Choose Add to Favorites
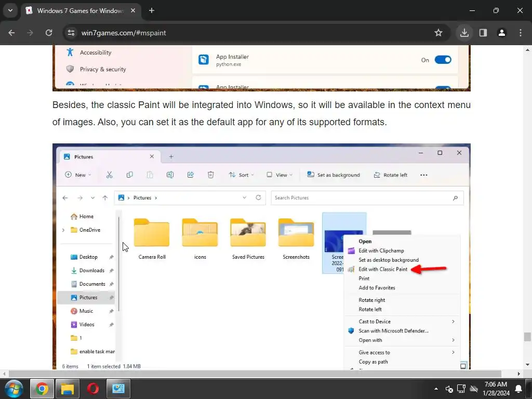 402,288
